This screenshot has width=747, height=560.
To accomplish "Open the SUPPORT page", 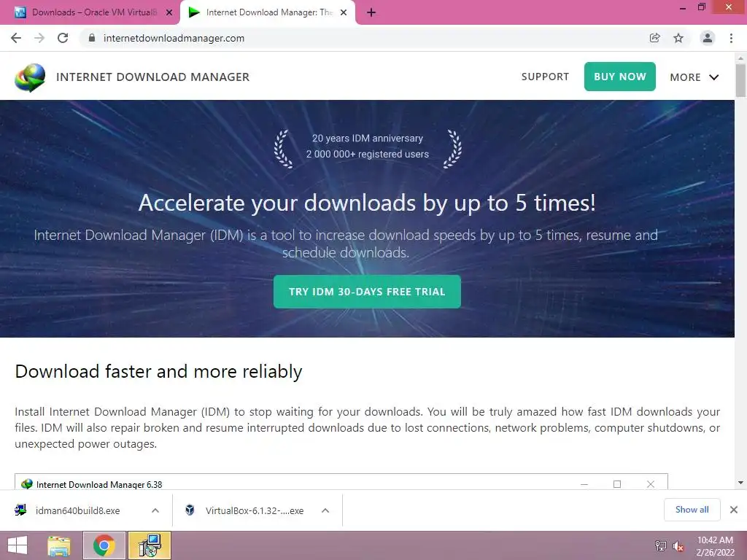I will pos(545,77).
